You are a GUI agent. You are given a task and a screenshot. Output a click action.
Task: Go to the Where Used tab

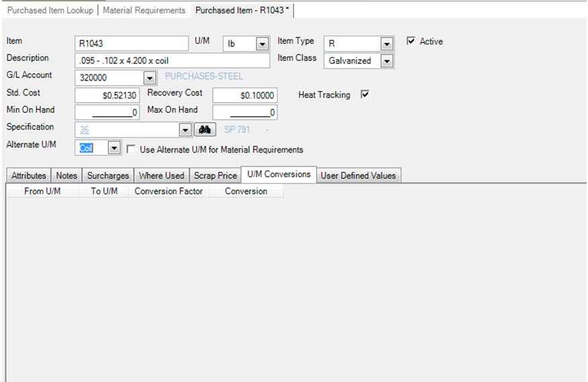pos(161,176)
